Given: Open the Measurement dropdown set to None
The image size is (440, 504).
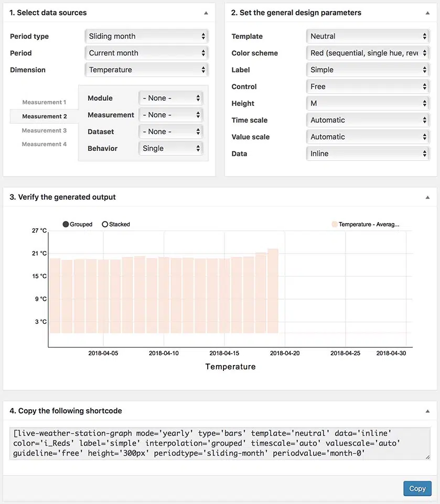Looking at the screenshot, I should (x=170, y=115).
